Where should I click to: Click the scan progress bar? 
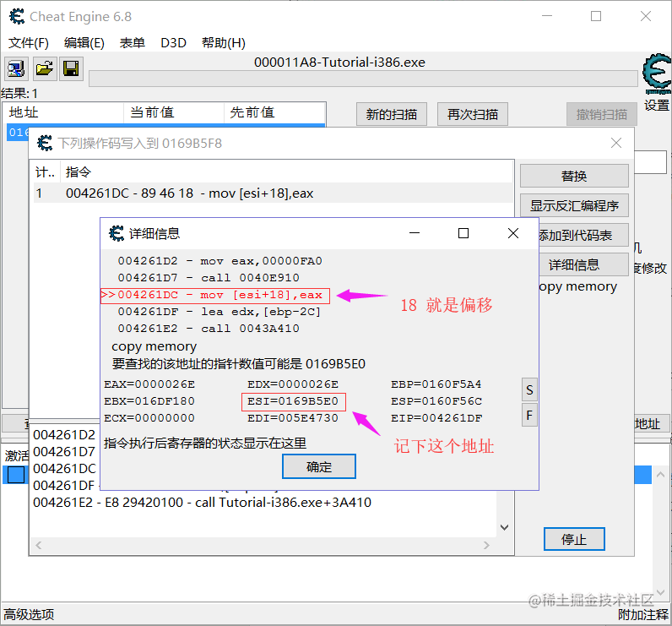363,79
